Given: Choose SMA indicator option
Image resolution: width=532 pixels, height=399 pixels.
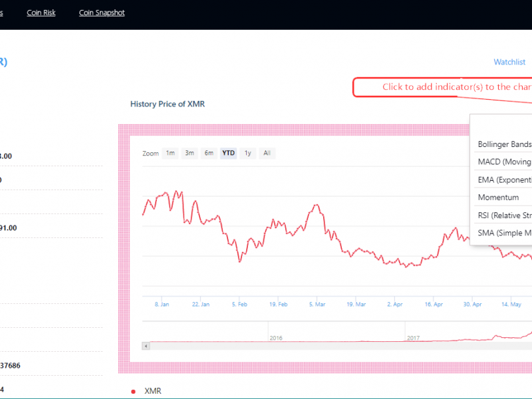Looking at the screenshot, I should click(x=504, y=233).
